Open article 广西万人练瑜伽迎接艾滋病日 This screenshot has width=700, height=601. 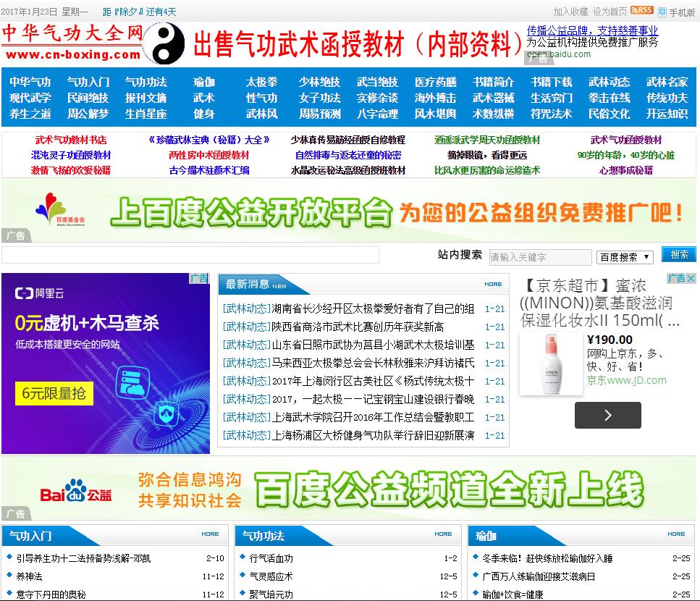click(x=539, y=576)
